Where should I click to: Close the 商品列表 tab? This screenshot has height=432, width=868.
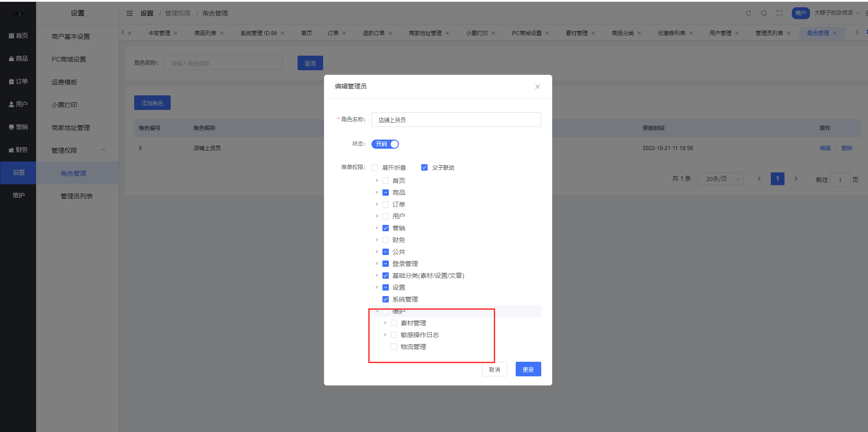tap(222, 33)
